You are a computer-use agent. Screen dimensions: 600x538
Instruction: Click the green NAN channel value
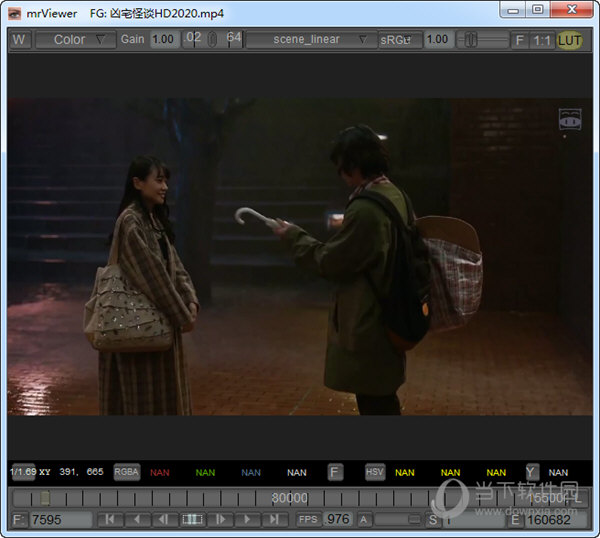[x=205, y=473]
